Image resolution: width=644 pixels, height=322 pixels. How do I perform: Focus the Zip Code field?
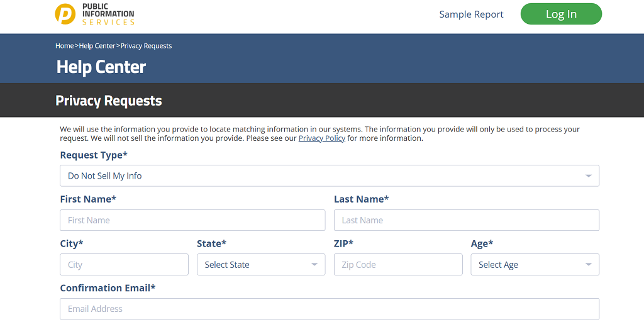pos(398,265)
